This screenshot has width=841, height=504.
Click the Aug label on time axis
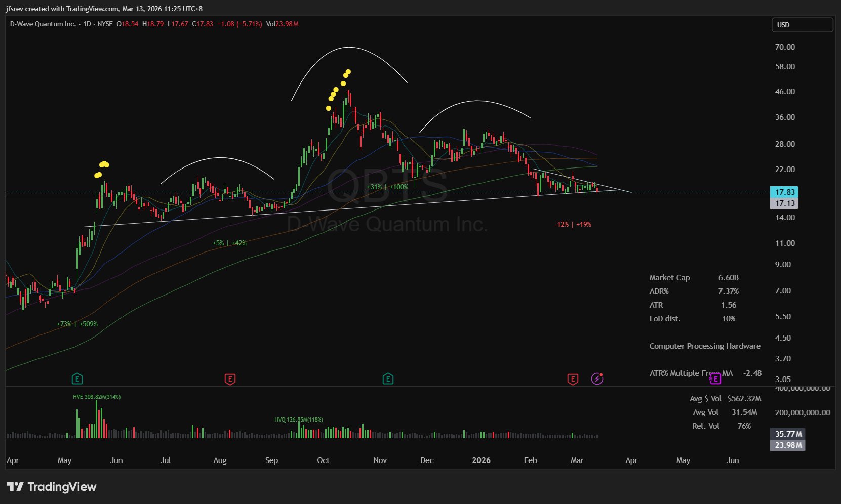[x=220, y=460]
